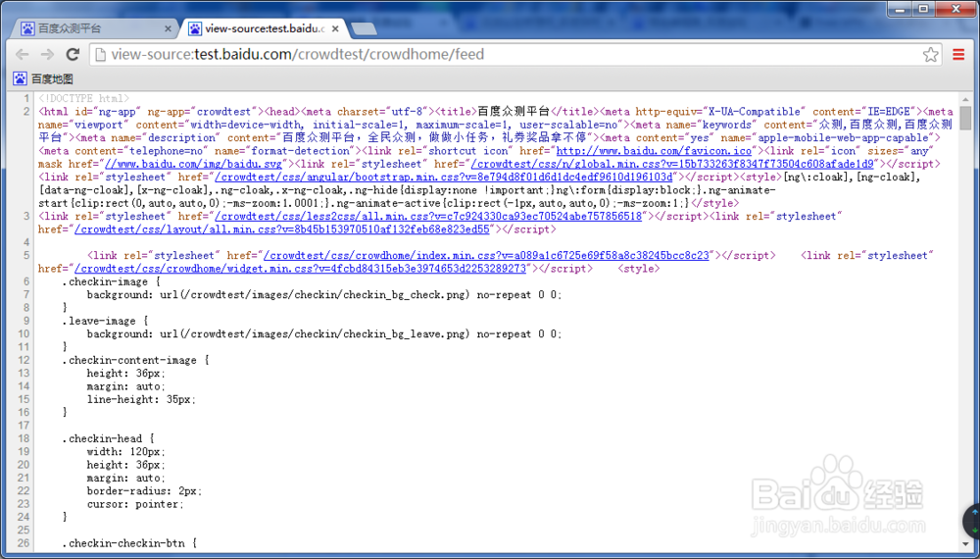Open the crowdhome widget.min.css link

[300, 269]
